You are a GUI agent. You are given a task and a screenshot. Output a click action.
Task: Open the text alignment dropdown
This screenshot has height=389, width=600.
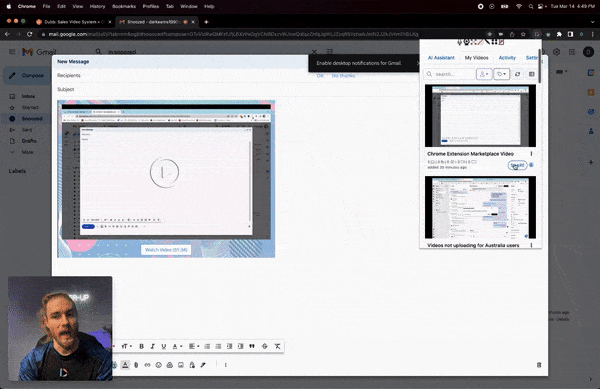(194, 346)
